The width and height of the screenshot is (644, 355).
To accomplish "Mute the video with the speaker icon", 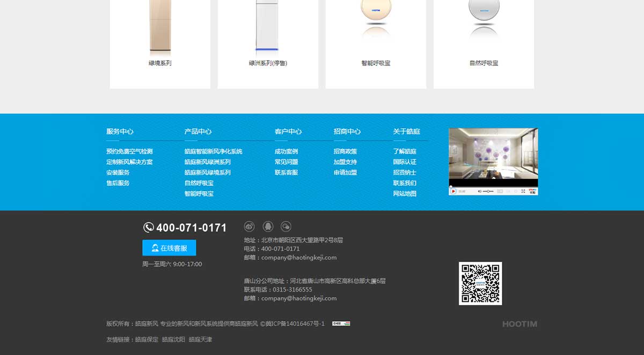I will (x=479, y=191).
